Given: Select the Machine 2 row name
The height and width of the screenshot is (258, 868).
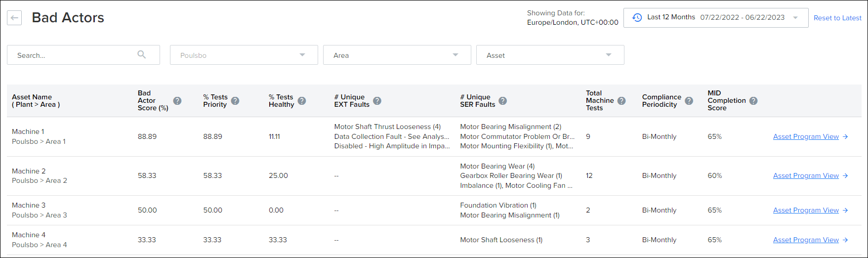Looking at the screenshot, I should (29, 171).
